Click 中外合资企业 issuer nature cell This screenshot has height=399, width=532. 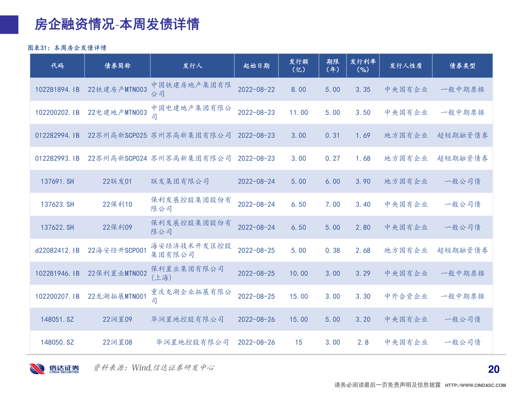(406, 296)
